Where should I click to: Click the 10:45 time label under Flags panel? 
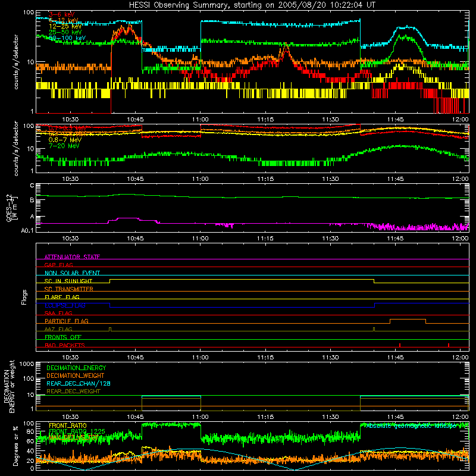[136, 358]
